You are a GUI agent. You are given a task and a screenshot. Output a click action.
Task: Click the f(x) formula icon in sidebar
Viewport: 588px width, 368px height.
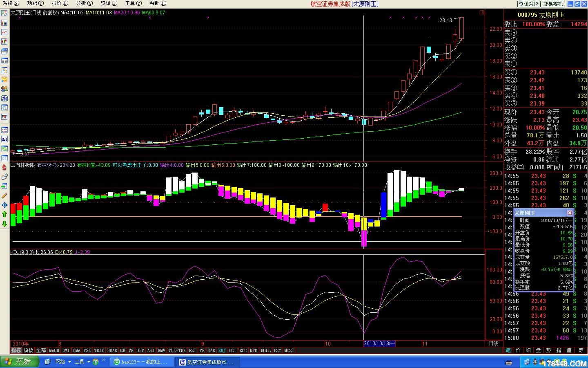point(4,99)
